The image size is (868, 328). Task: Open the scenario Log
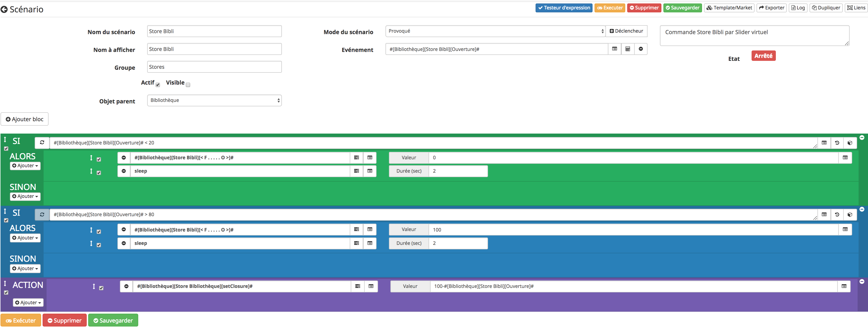coord(798,8)
